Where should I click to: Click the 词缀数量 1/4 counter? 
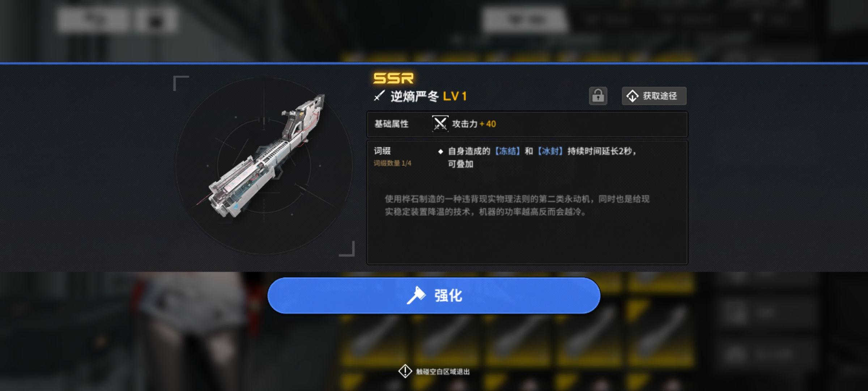pos(392,163)
